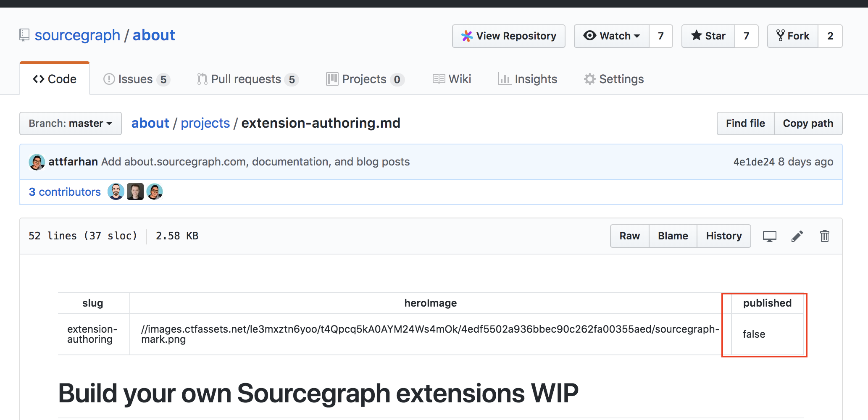868x420 pixels.
Task: Click the Projects board icon
Action: click(x=332, y=79)
